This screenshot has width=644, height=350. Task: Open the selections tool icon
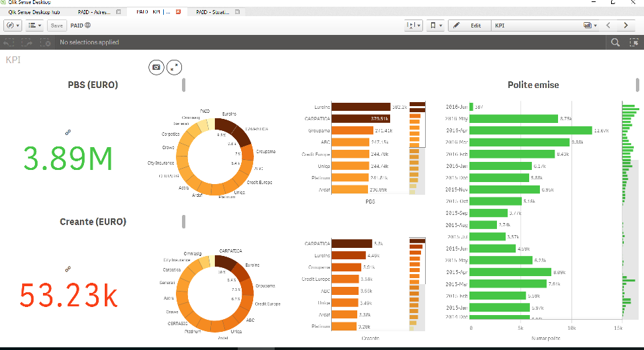click(634, 42)
